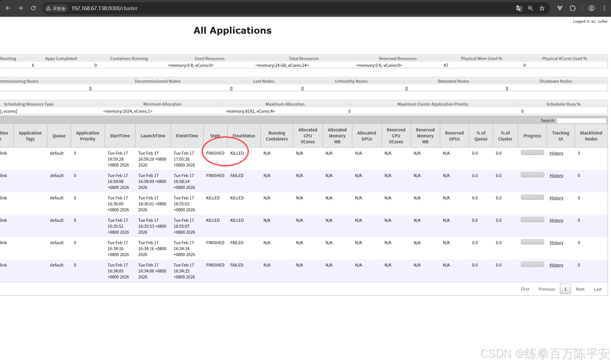
Task: Go to the Next results page
Action: 580,289
